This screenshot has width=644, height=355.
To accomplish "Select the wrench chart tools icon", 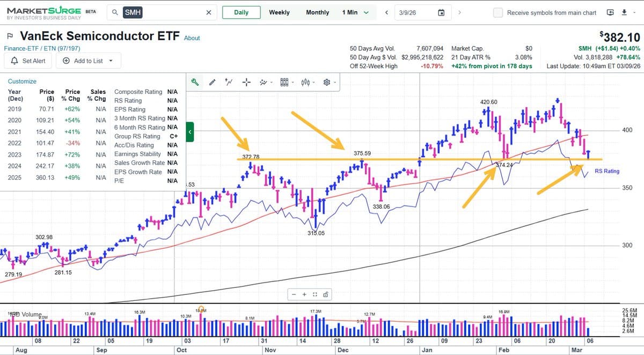I will click(195, 82).
